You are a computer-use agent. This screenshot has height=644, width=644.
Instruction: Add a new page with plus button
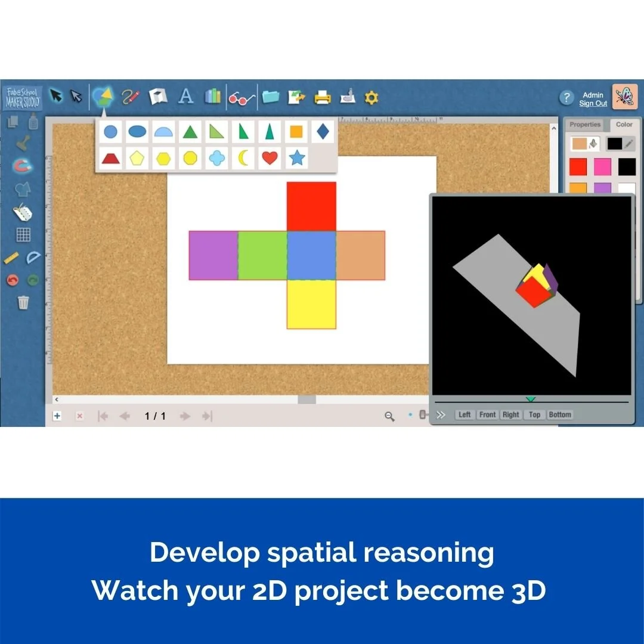coord(57,416)
